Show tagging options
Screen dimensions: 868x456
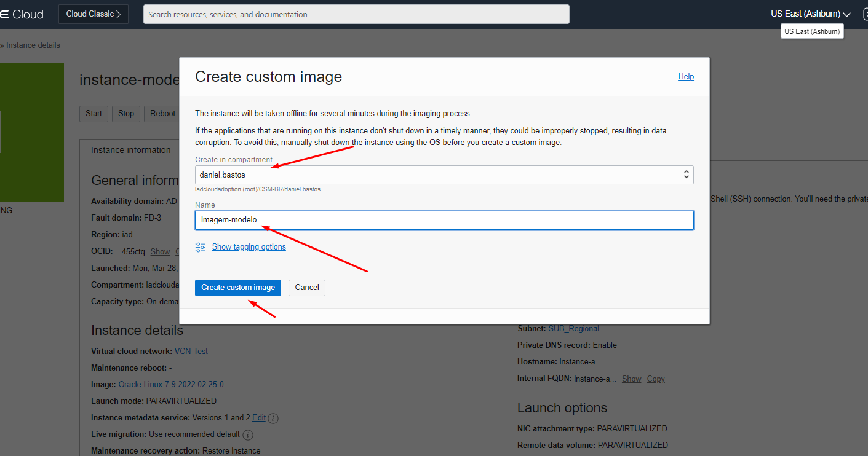249,247
